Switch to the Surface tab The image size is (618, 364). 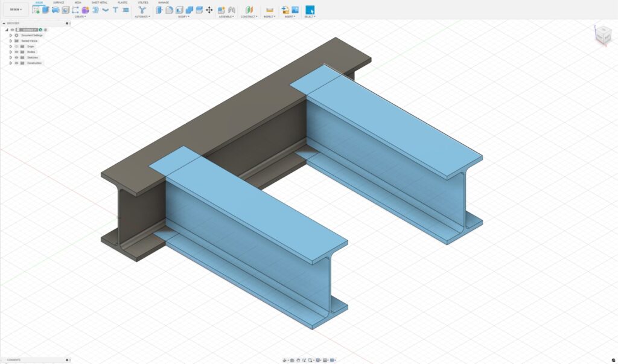click(x=59, y=2)
